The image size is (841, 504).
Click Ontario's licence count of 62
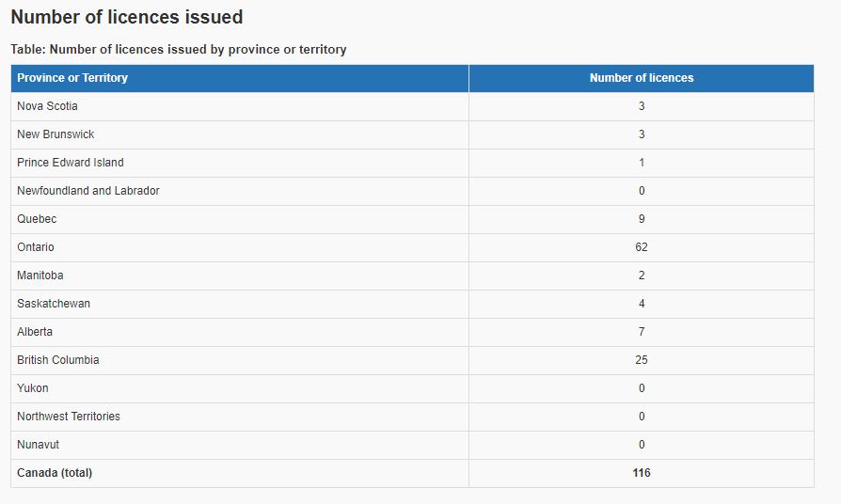(642, 247)
